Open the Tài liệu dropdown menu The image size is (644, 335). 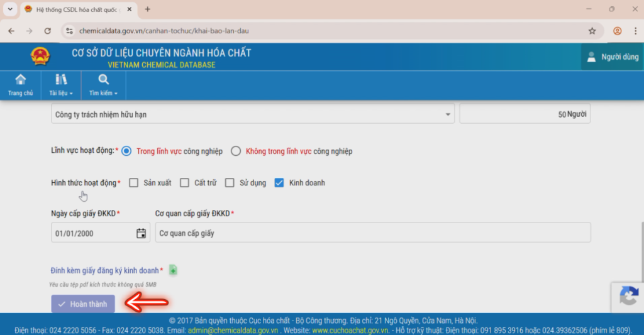[x=61, y=85]
